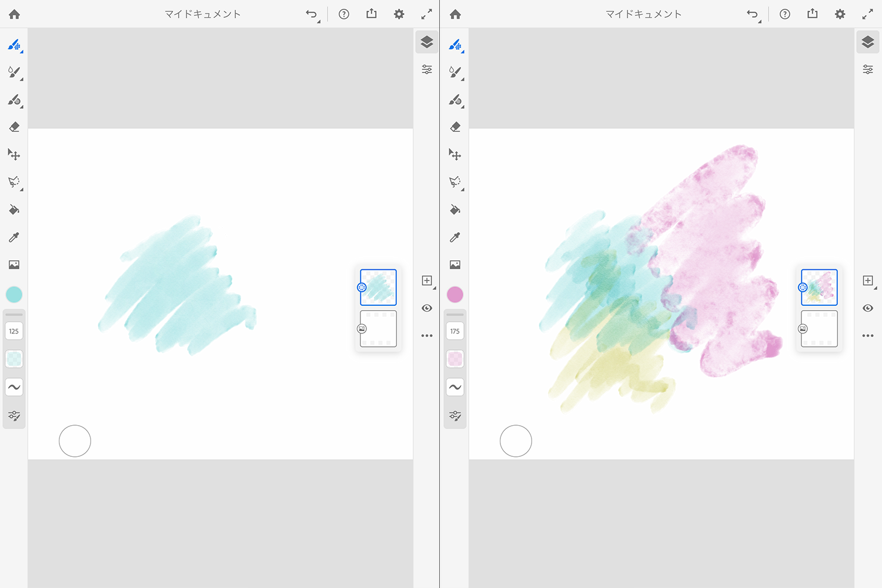Enter full screen mode in left window
Image resolution: width=882 pixels, height=588 pixels.
coord(427,14)
